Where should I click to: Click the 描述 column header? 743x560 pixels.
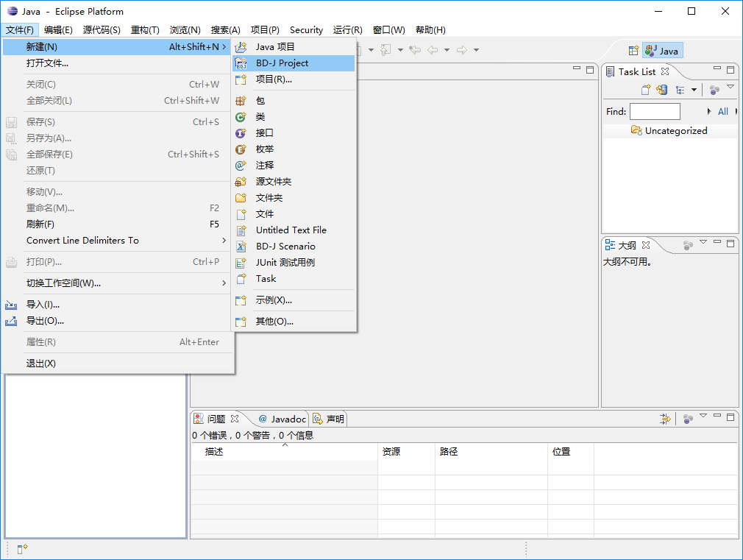[x=284, y=451]
